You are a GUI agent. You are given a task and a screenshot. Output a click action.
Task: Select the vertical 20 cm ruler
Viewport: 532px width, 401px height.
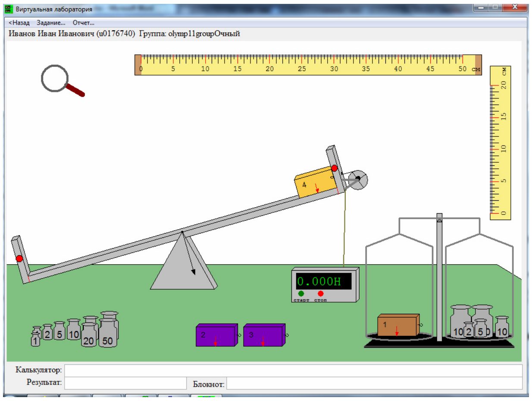point(500,143)
